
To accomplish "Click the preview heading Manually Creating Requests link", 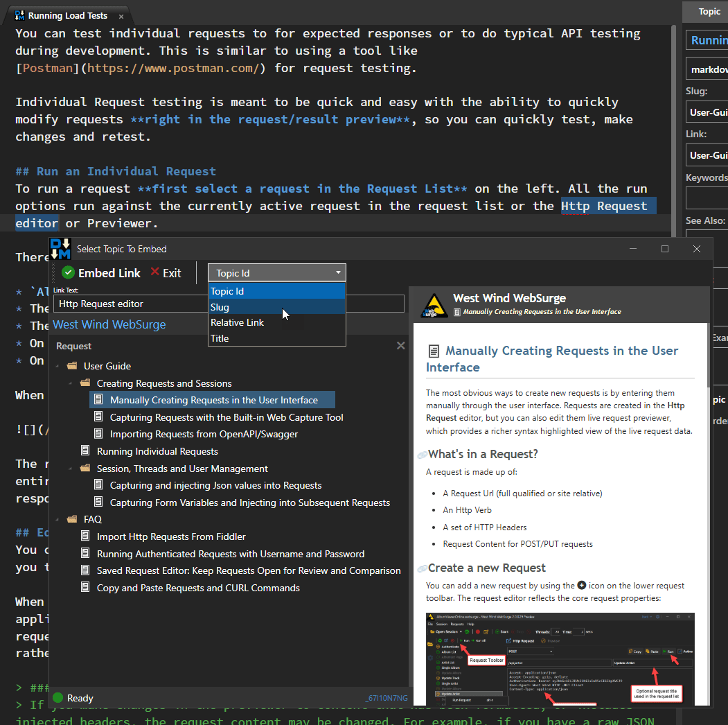I will 552,358.
